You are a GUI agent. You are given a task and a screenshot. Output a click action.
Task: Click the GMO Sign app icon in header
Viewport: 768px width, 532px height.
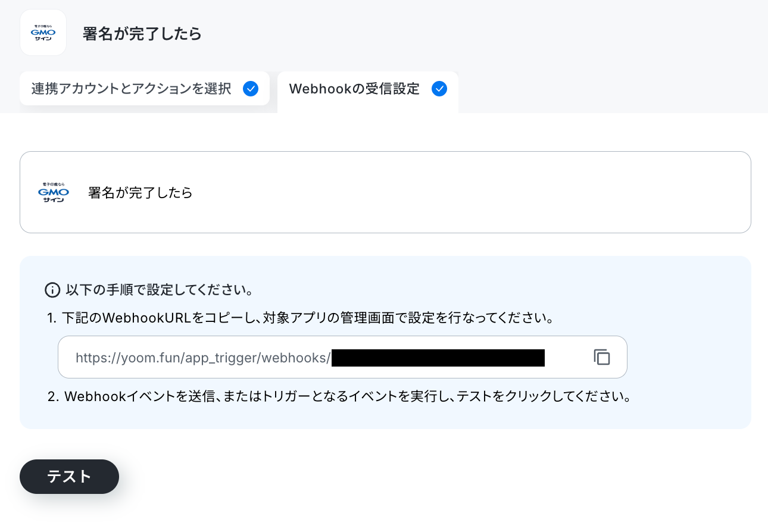click(43, 33)
